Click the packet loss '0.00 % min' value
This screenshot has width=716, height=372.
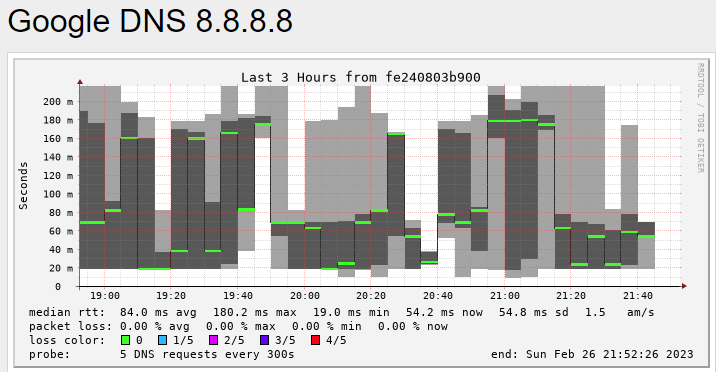coord(326,327)
